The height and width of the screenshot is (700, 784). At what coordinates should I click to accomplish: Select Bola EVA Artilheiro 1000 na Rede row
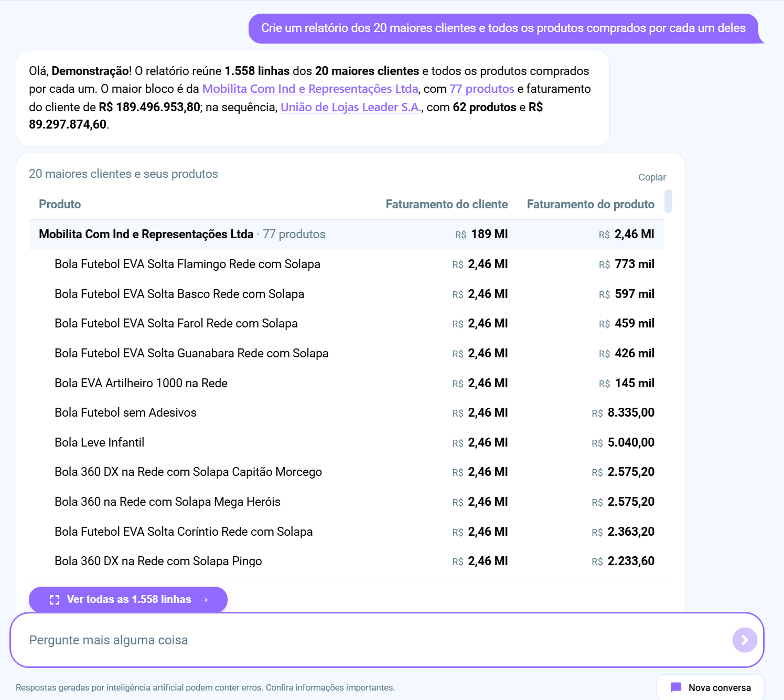[346, 383]
